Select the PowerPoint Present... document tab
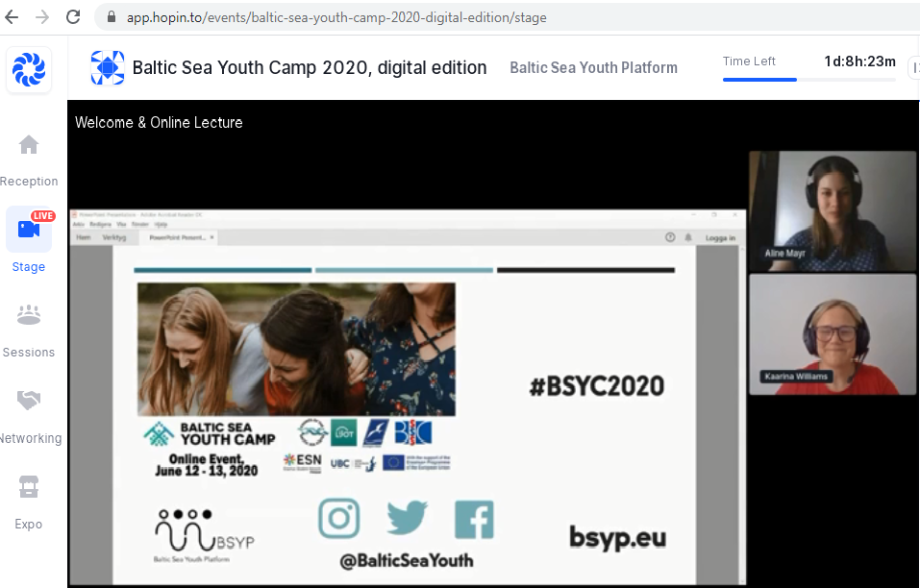The height and width of the screenshot is (588, 920). coord(177,237)
